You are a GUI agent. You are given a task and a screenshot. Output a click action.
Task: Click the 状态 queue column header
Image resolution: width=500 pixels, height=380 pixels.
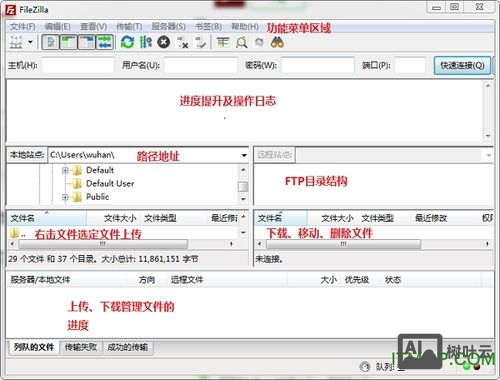430,280
